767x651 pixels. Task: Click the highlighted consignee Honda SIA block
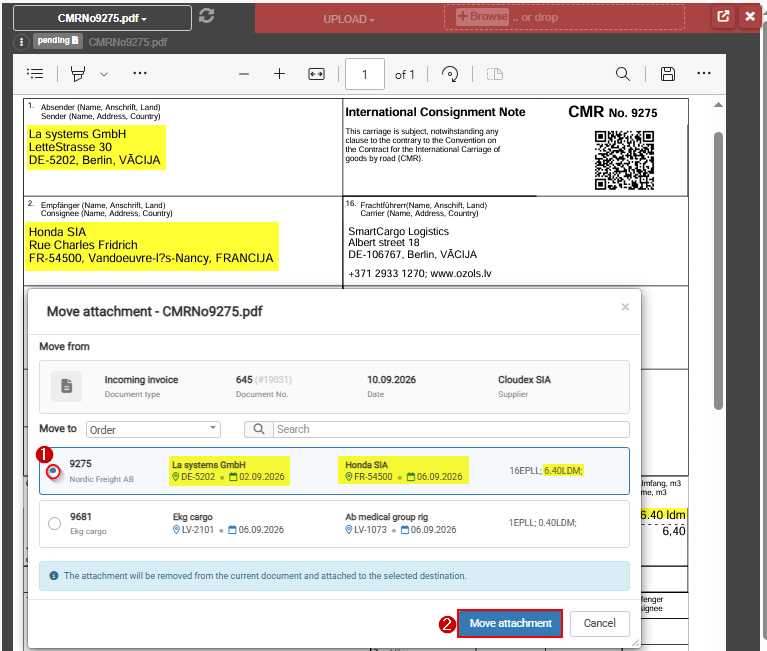(152, 246)
